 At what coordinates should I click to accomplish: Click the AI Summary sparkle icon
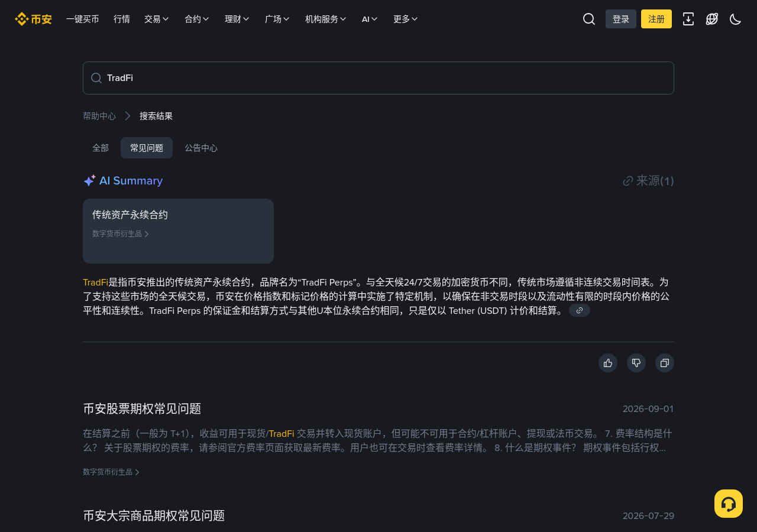click(89, 181)
